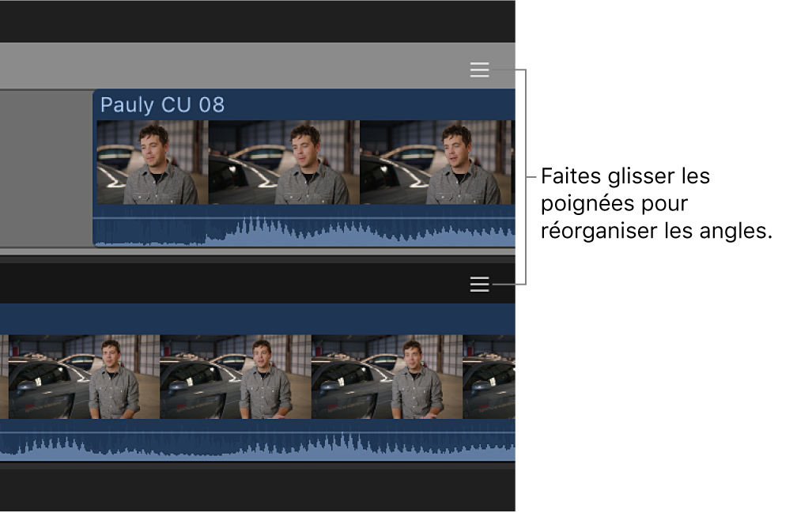Click second wide-shot thumbnail in lower angle
Screen dimensions: 812x513
click(x=236, y=377)
